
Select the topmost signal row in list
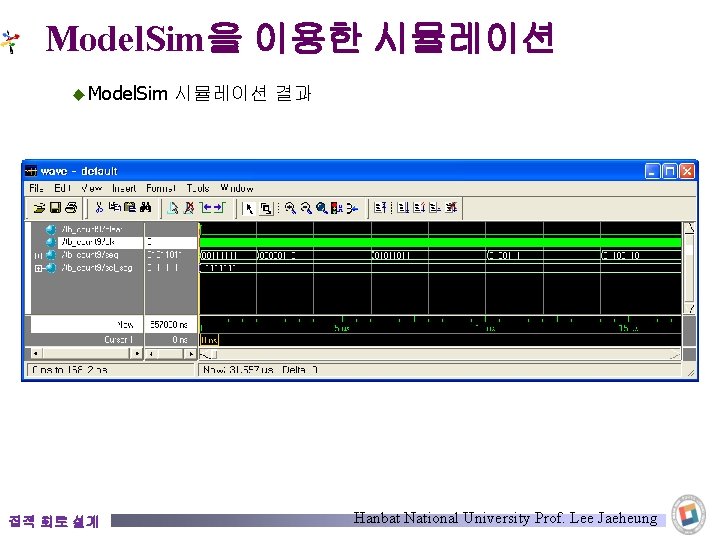(x=91, y=229)
